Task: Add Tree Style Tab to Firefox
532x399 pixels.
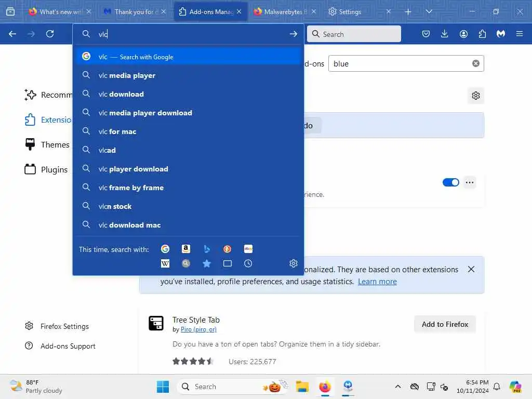Action: coord(445,324)
